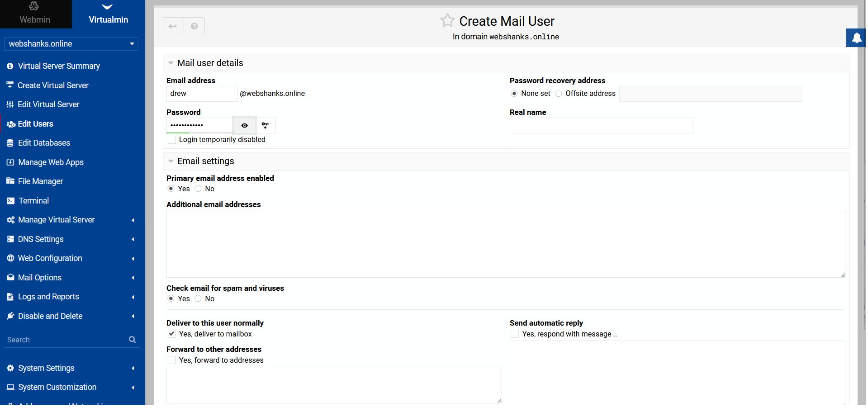Click the Additional email addresses textarea

pyautogui.click(x=506, y=244)
